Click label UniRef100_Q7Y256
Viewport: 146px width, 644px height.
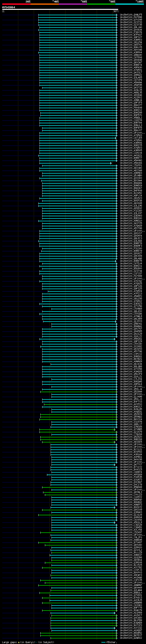[131, 306]
